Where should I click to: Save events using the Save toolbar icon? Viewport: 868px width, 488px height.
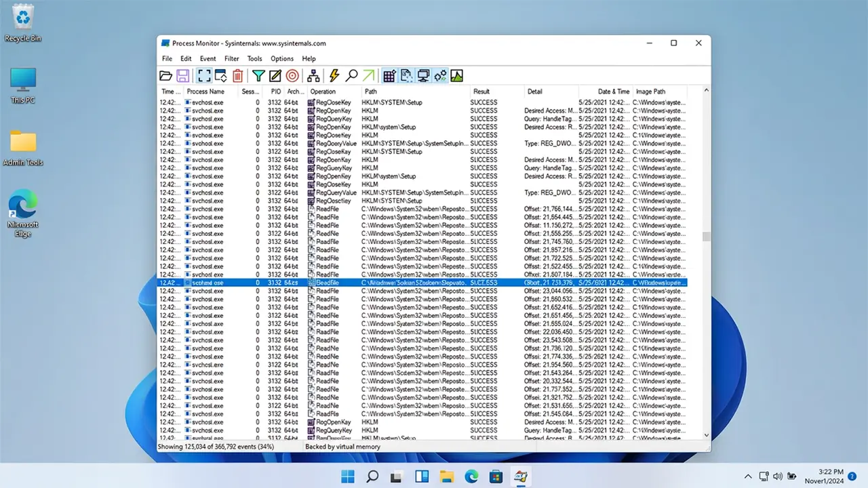point(183,76)
